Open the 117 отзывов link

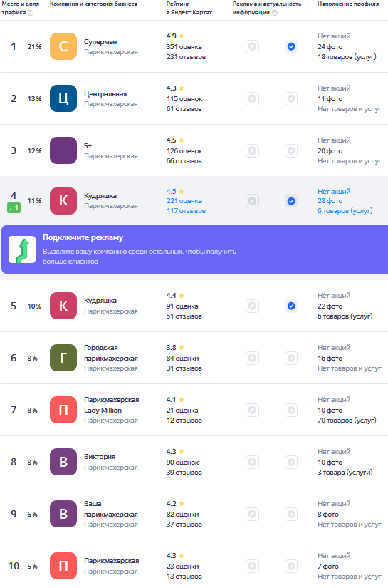point(186,211)
